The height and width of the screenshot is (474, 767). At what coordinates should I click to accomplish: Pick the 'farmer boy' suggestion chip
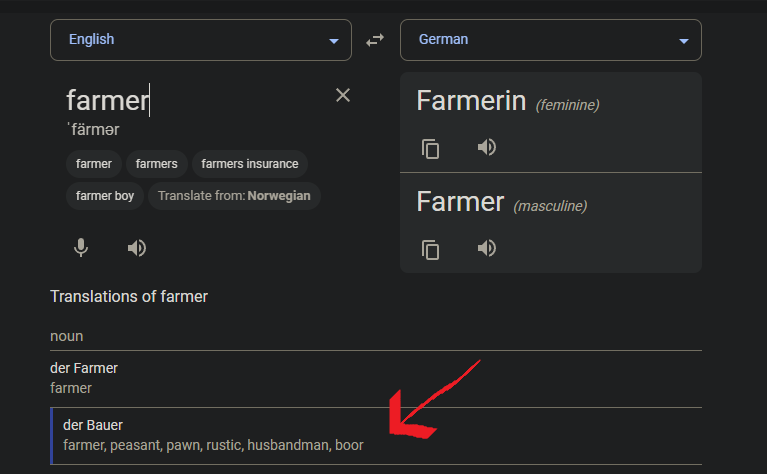pyautogui.click(x=105, y=196)
